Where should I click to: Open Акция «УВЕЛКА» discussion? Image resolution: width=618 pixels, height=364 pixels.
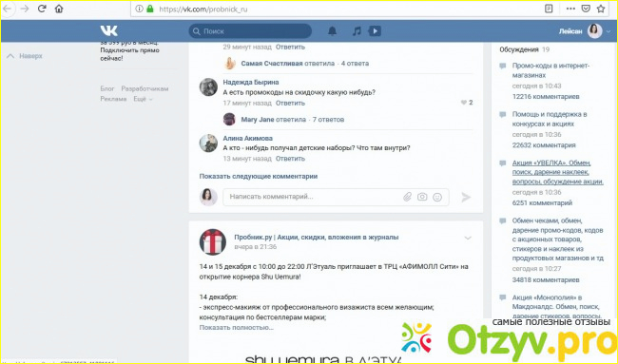tap(558, 172)
